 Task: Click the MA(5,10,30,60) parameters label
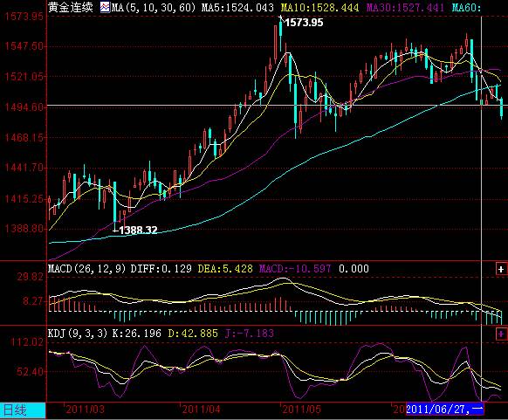(x=154, y=7)
